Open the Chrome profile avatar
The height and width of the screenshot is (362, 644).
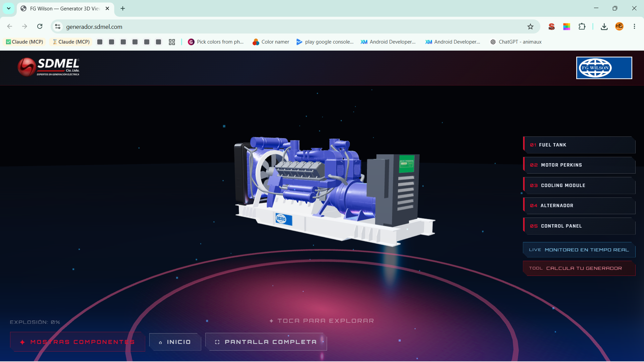[x=619, y=26]
